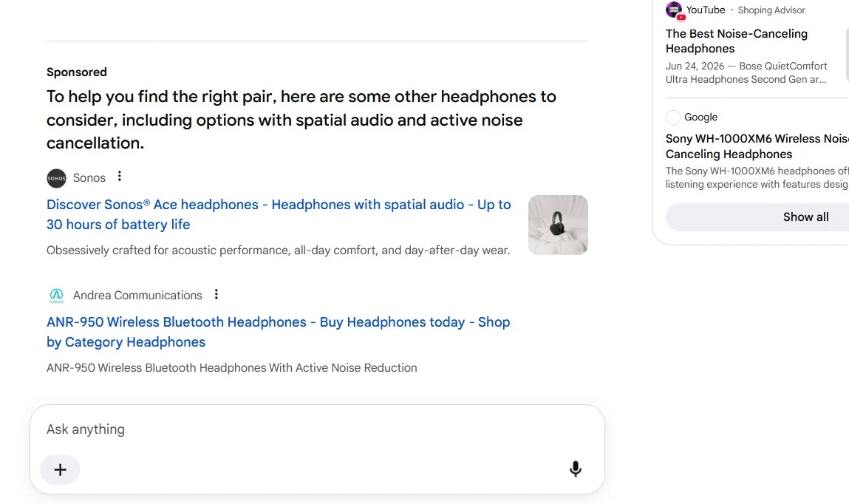Activate the microphone voice input
This screenshot has width=849, height=504.
[x=576, y=469]
